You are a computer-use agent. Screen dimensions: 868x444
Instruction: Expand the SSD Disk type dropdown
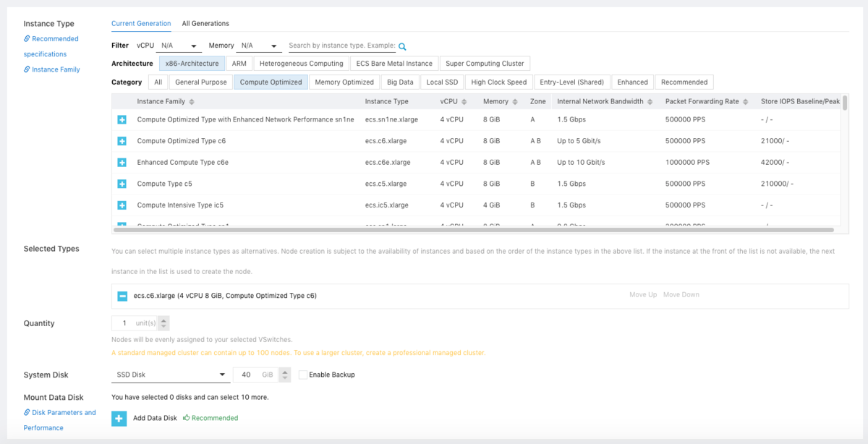(x=170, y=375)
